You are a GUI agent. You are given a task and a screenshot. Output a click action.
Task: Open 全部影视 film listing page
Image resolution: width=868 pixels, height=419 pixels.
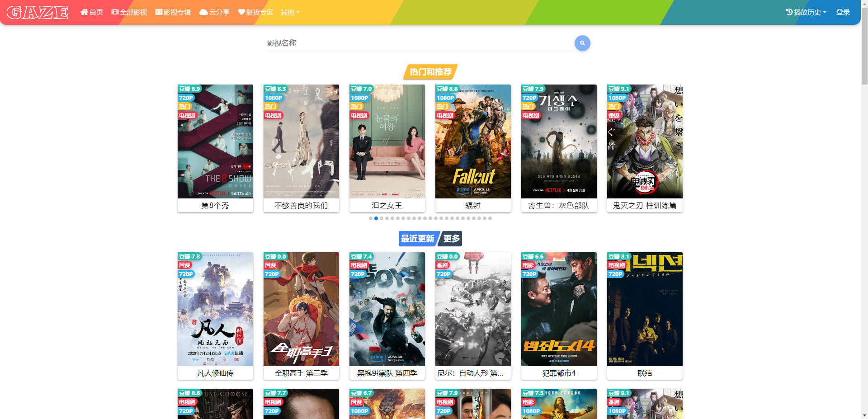pyautogui.click(x=129, y=12)
